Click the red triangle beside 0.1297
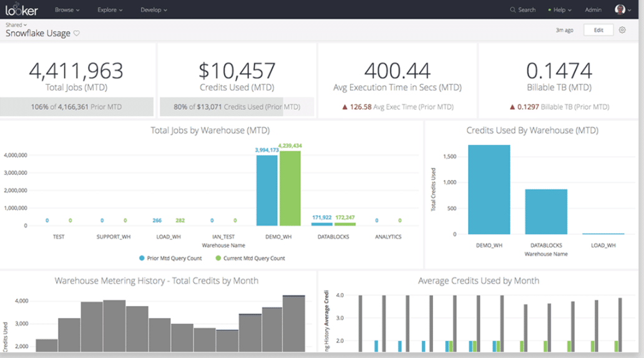This screenshot has height=358, width=644. coord(512,107)
